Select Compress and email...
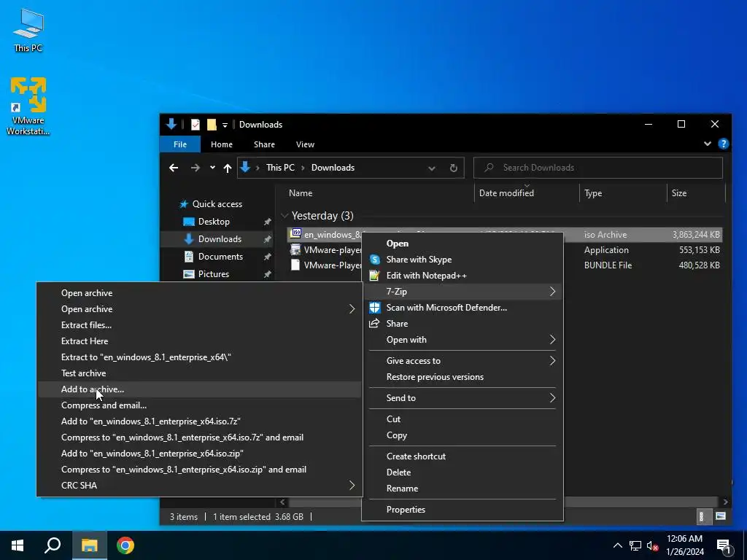747x560 pixels. click(x=199, y=405)
